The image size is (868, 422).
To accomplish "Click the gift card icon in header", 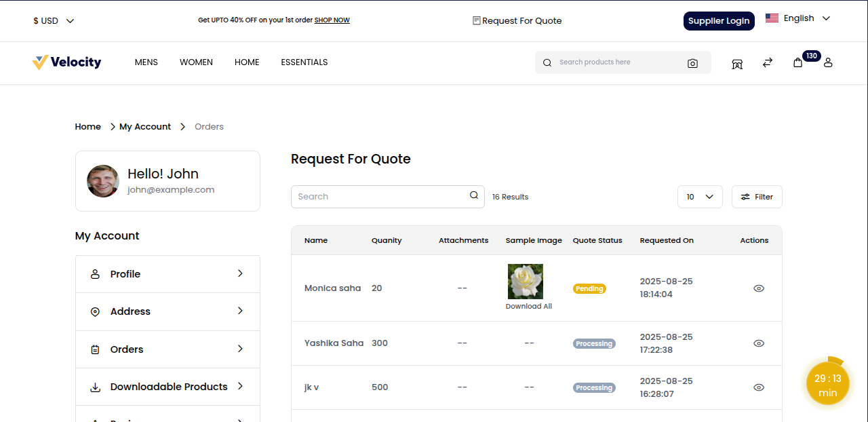I will [736, 62].
